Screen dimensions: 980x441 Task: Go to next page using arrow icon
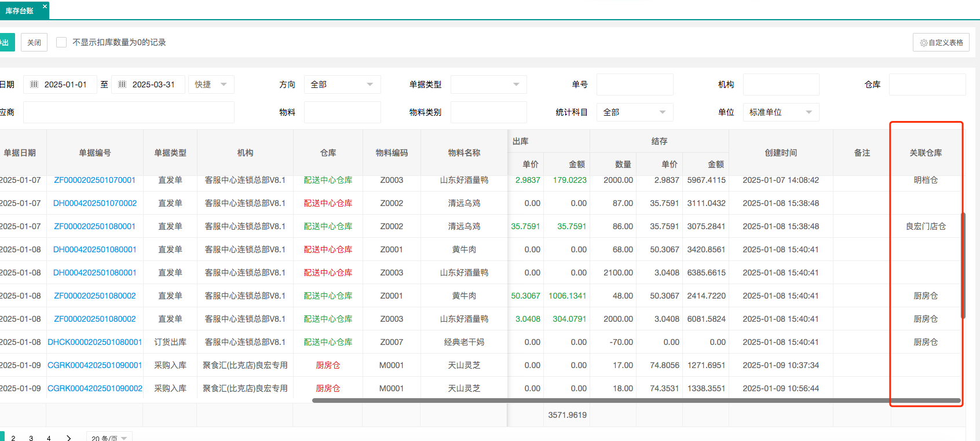click(x=69, y=438)
